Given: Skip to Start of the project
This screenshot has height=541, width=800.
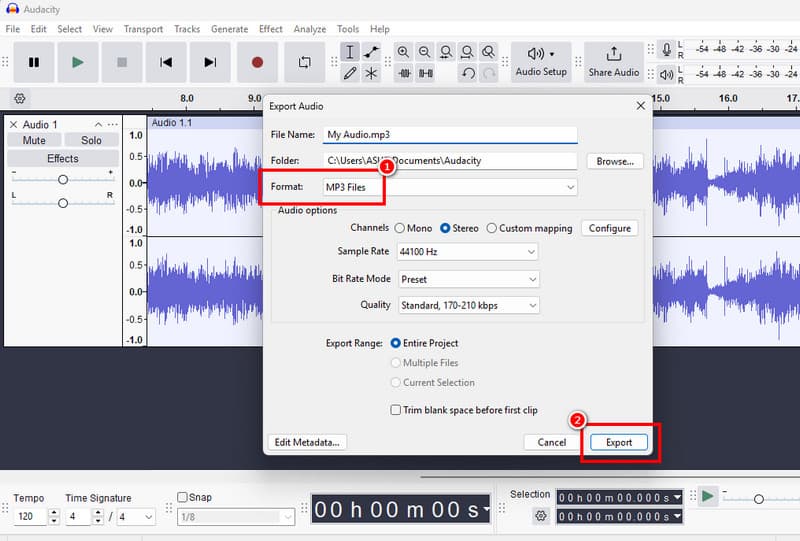Looking at the screenshot, I should 166,62.
